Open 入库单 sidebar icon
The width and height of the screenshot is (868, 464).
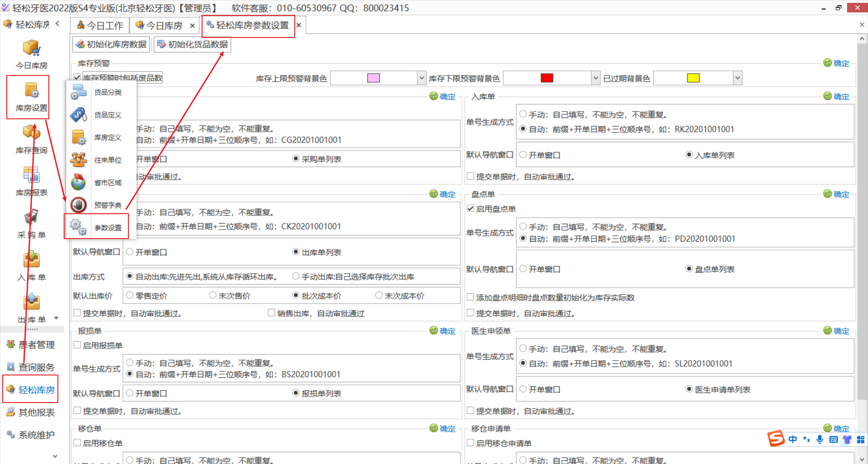[x=32, y=266]
